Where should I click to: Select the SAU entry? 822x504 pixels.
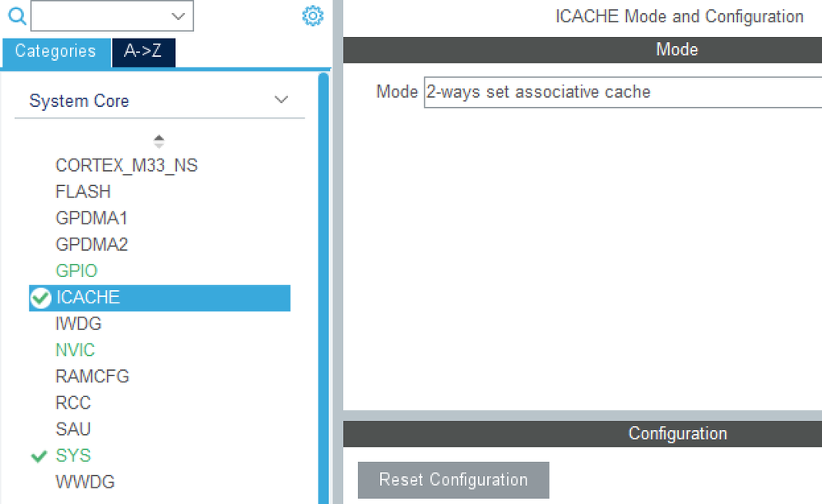point(73,429)
